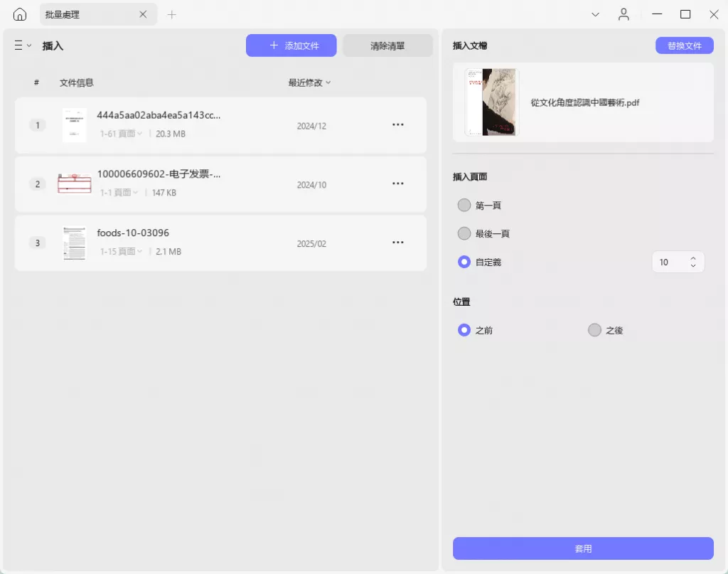This screenshot has width=728, height=574.
Task: Click the 2024/10 date entry
Action: pos(311,185)
